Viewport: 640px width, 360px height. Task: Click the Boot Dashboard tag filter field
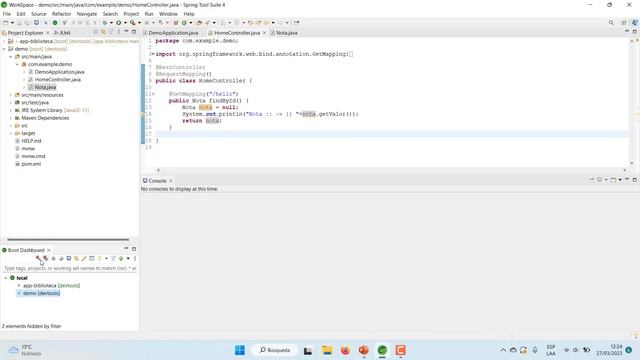[x=69, y=268]
